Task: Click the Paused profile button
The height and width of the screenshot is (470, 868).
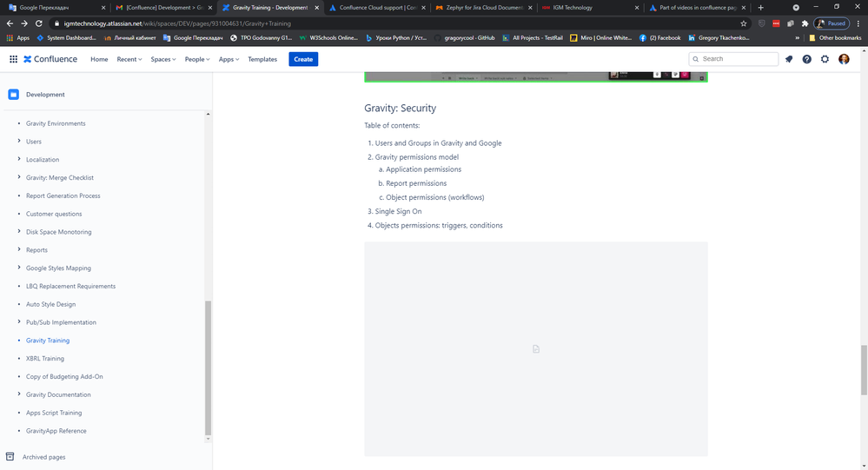Action: point(832,23)
